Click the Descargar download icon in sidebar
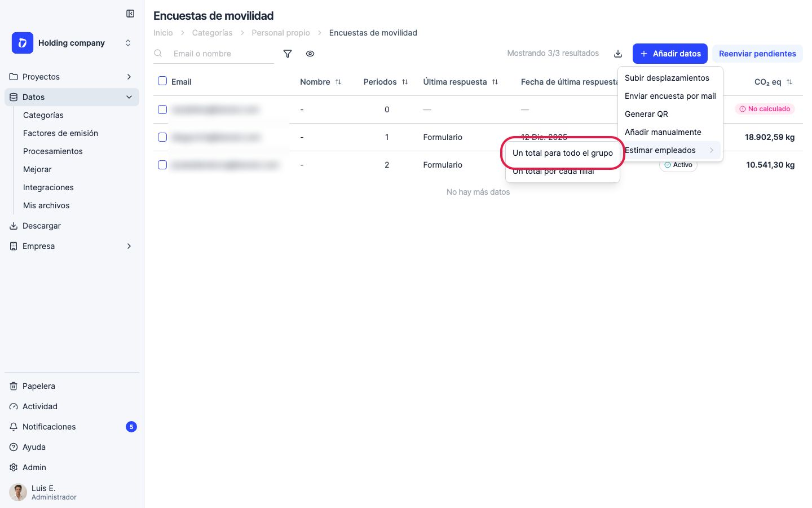Screen dimensions: 812x508 14,226
